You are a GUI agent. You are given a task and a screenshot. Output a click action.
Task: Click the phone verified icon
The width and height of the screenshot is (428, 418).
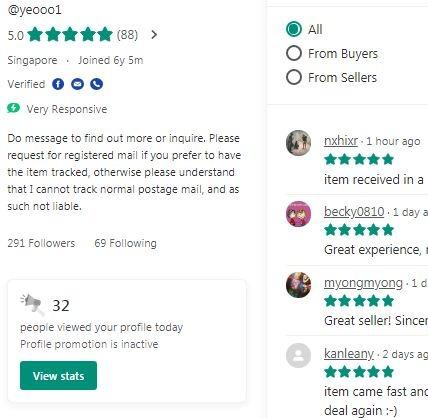[x=97, y=84]
